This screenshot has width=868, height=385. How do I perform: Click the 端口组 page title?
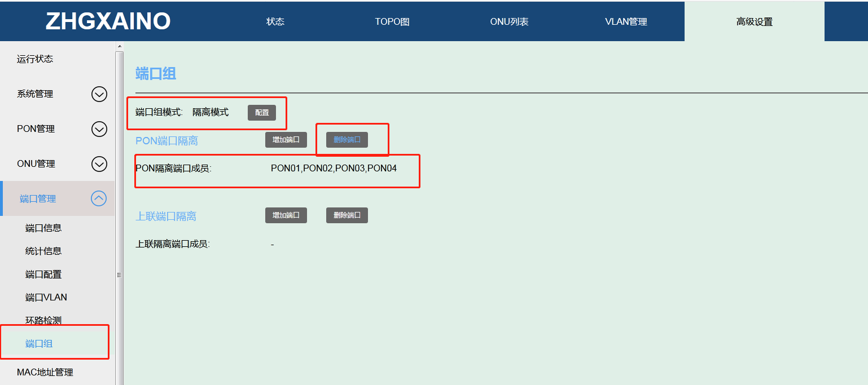[x=156, y=73]
